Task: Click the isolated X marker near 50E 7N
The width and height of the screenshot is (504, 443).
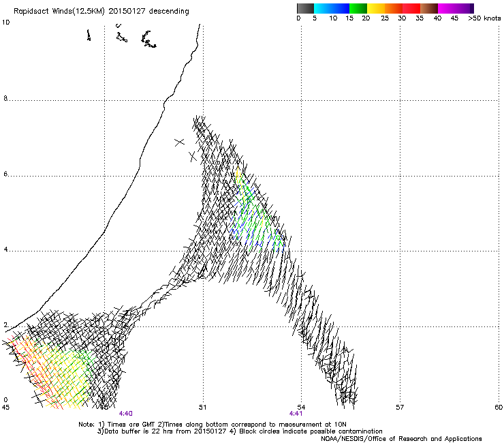Action: tap(179, 142)
